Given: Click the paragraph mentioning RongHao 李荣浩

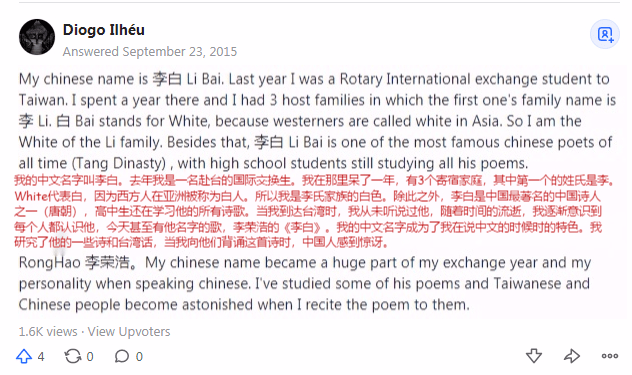Looking at the screenshot, I should (x=305, y=283).
